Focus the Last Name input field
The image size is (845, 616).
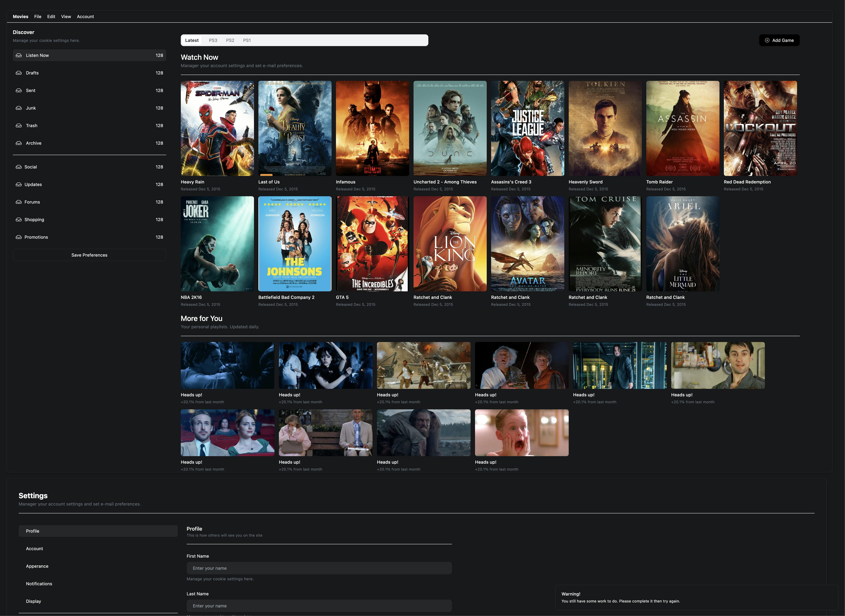pos(319,606)
